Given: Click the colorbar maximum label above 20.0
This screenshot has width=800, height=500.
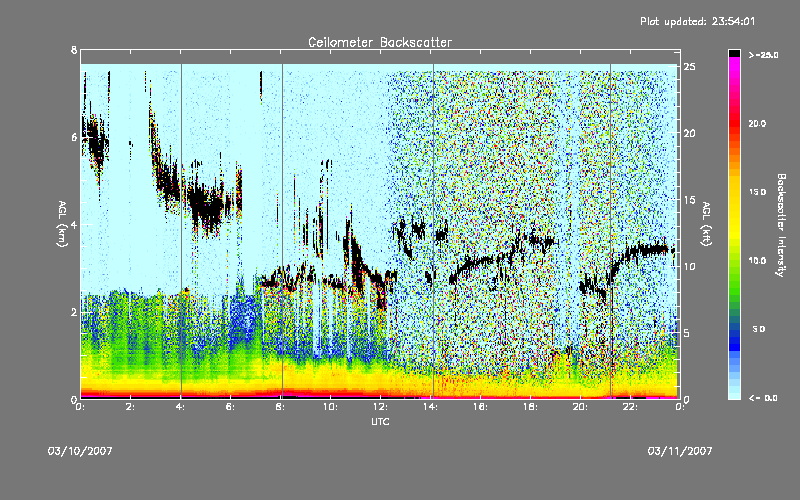Looking at the screenshot, I should point(763,55).
